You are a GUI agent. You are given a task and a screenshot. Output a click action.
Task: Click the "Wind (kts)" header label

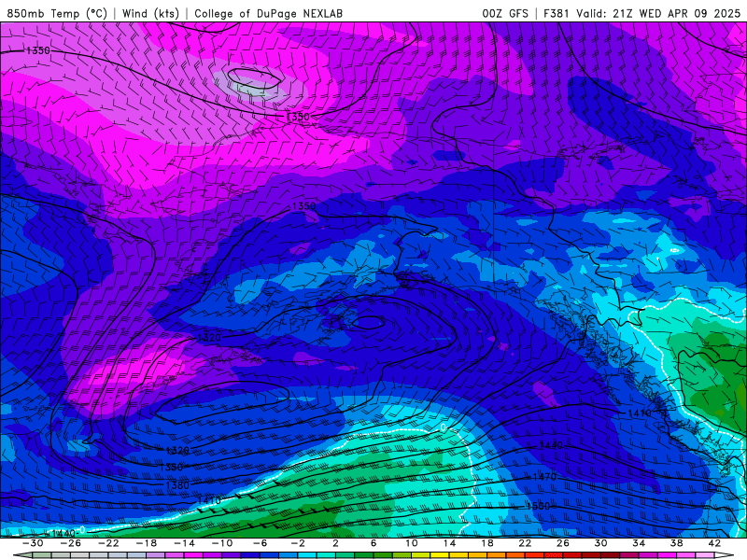coord(150,13)
